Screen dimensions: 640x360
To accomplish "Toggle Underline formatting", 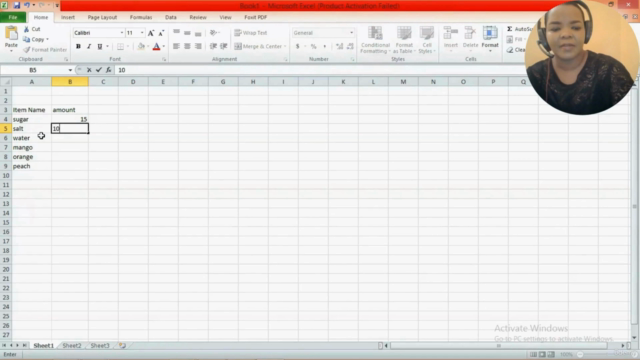I will [100, 47].
